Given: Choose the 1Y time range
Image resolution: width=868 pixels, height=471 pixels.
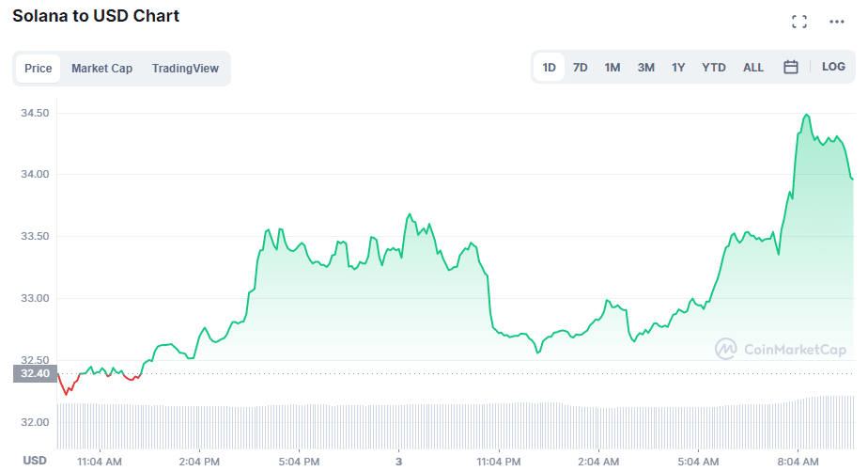Looking at the screenshot, I should (x=678, y=68).
